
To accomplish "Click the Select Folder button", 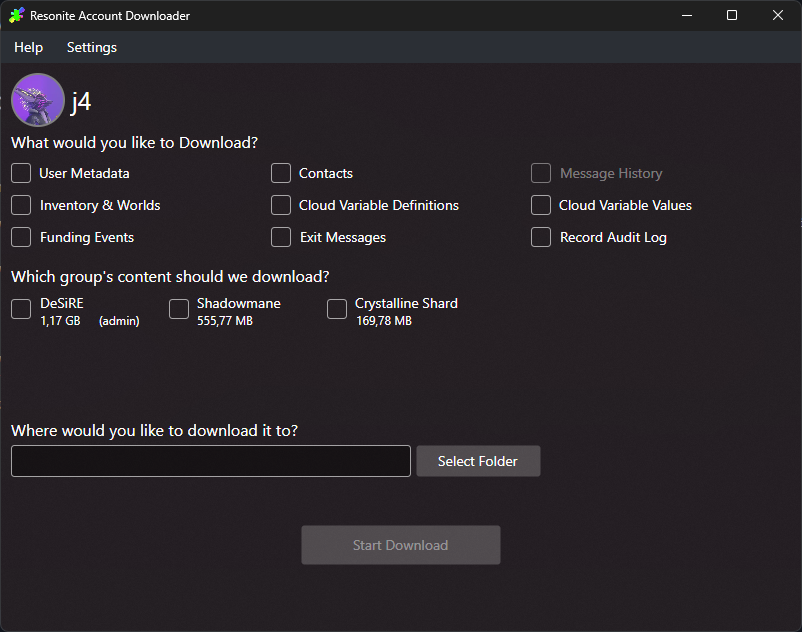I will tap(478, 461).
